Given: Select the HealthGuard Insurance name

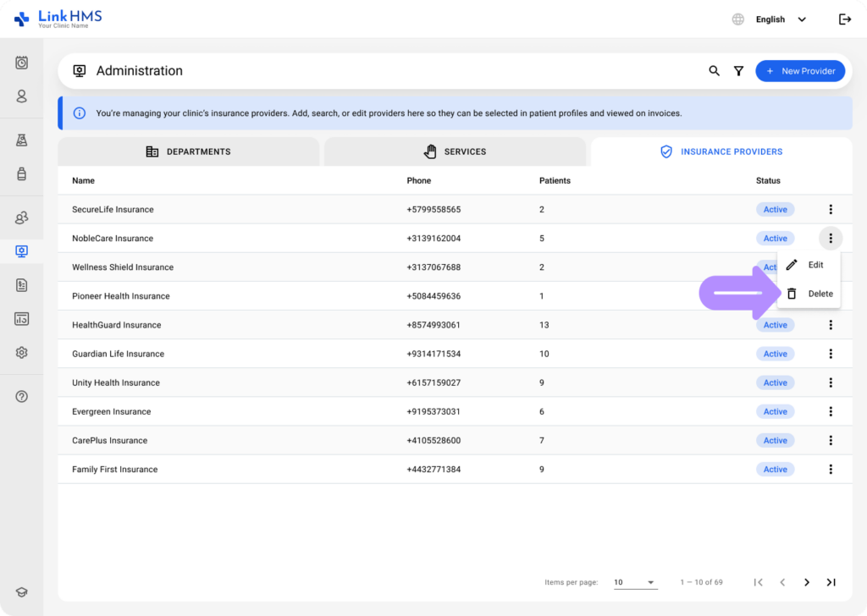Looking at the screenshot, I should pos(117,325).
